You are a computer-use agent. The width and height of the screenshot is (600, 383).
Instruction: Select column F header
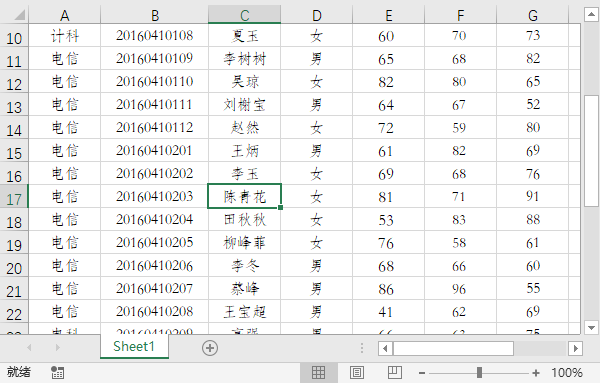(460, 15)
